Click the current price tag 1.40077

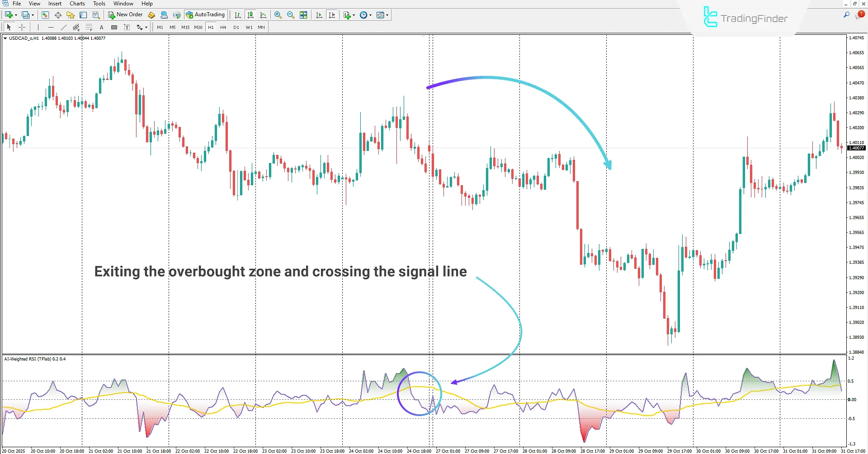click(x=857, y=148)
